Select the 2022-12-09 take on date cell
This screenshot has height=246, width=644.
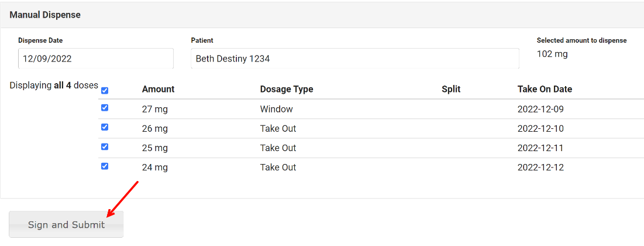pyautogui.click(x=540, y=109)
